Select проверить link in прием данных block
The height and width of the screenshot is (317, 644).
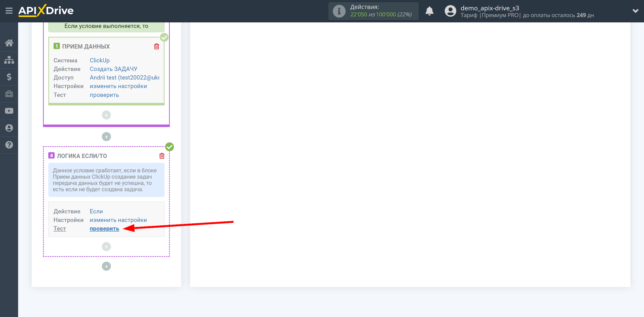tap(104, 95)
